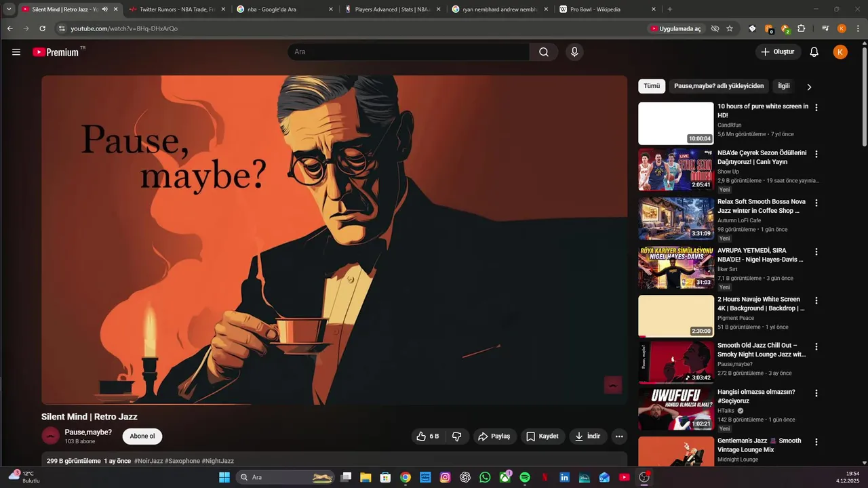Open options for NBA'de Çeyrek Sezon Ödüllerini video
This screenshot has height=488, width=868.
coord(816,155)
